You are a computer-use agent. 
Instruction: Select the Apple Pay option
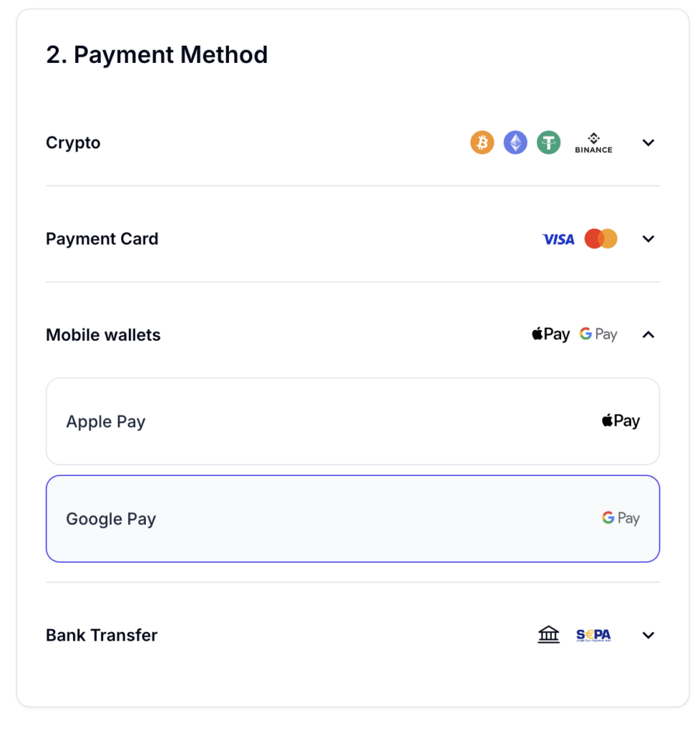353,422
